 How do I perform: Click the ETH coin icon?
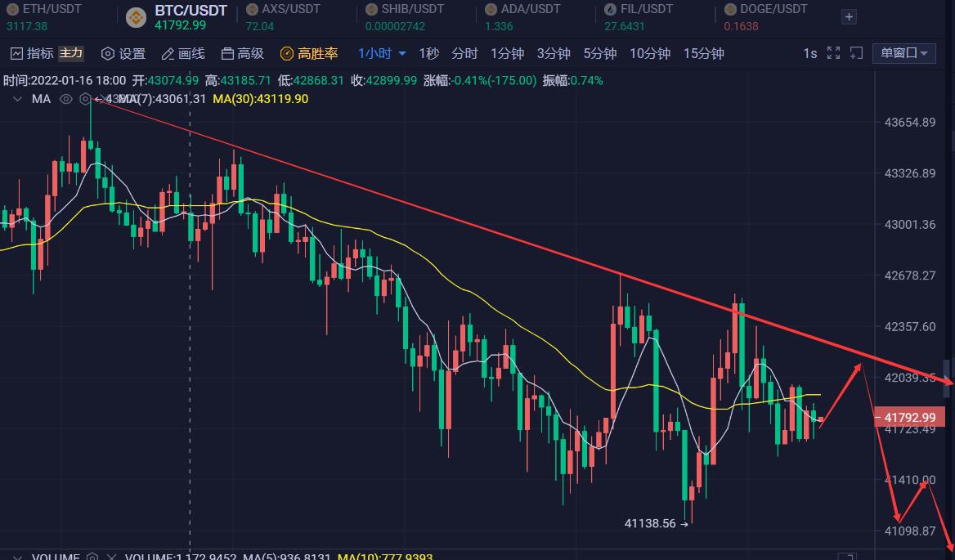point(12,9)
